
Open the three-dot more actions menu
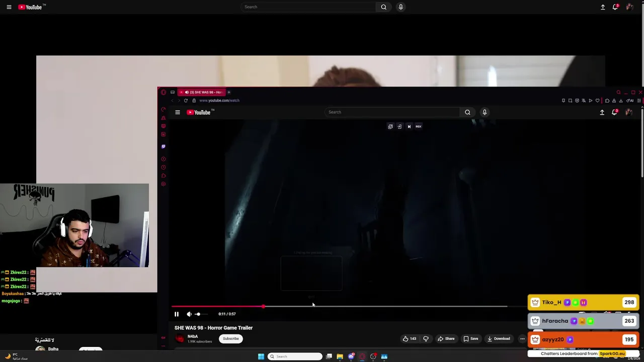click(522, 339)
